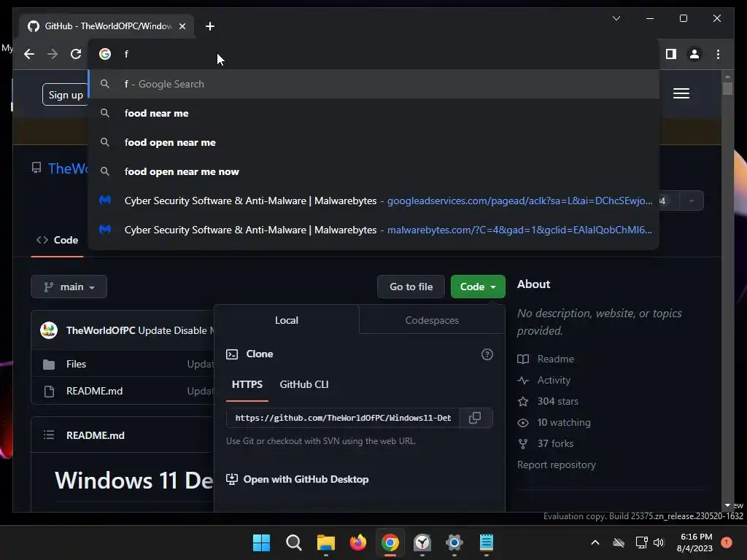The width and height of the screenshot is (747, 560).
Task: Open the 10 watching link
Action: (564, 422)
